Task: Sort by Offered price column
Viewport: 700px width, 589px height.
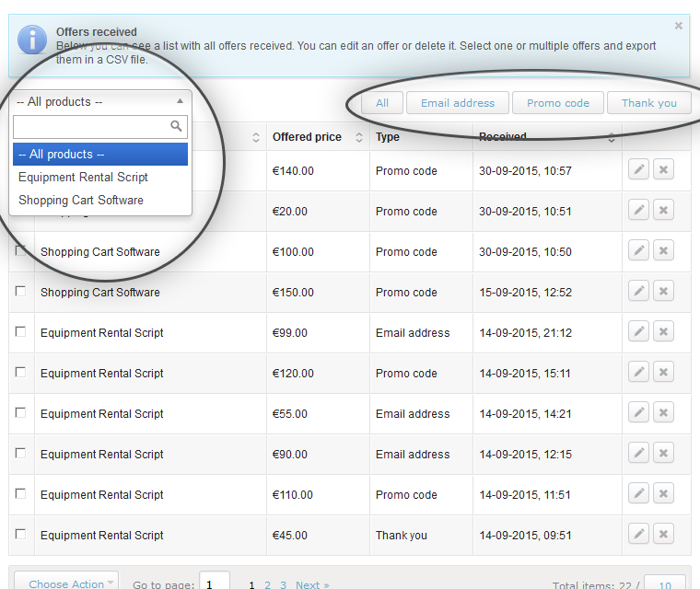Action: (x=359, y=137)
